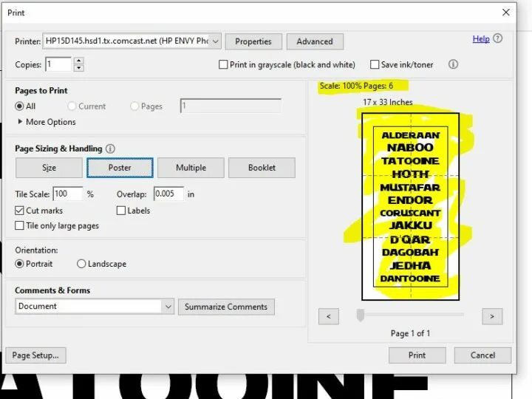The width and height of the screenshot is (532, 399).
Task: Go to the previous preview page arrow
Action: tap(328, 316)
